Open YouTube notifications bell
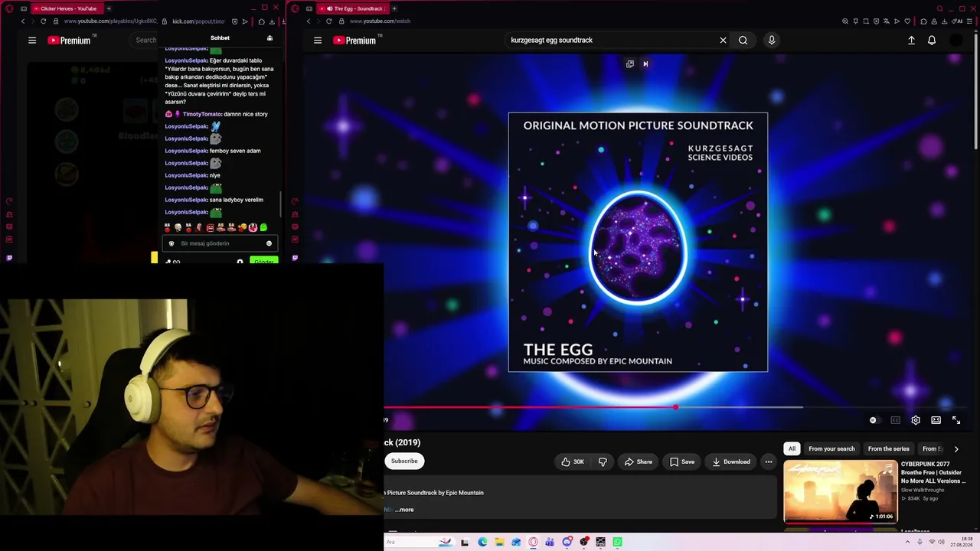The width and height of the screenshot is (980, 551). pyautogui.click(x=932, y=41)
